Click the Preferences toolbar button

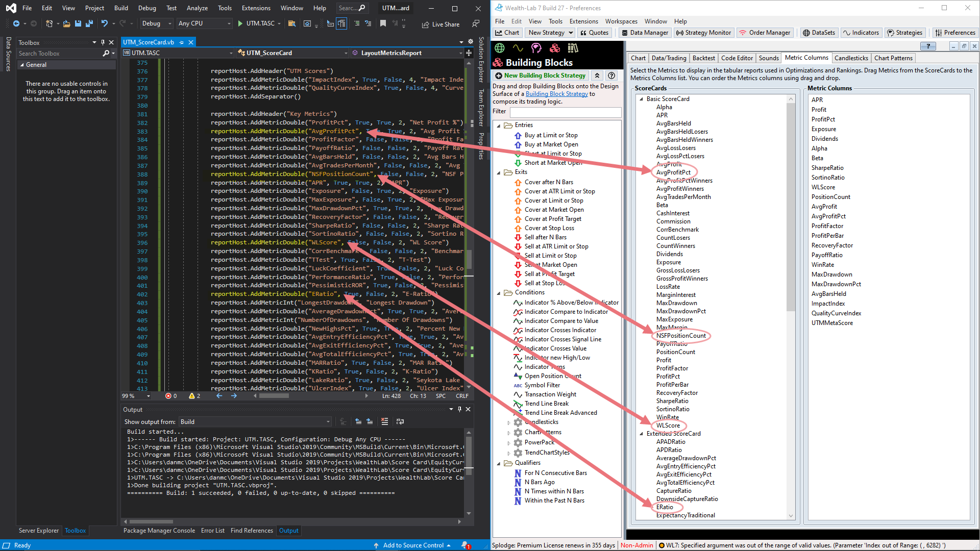coord(955,33)
